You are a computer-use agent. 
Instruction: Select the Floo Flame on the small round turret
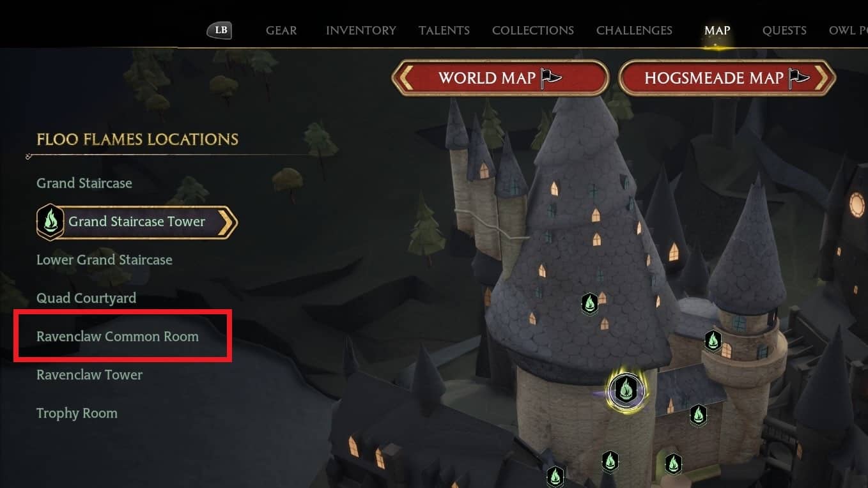point(713,340)
